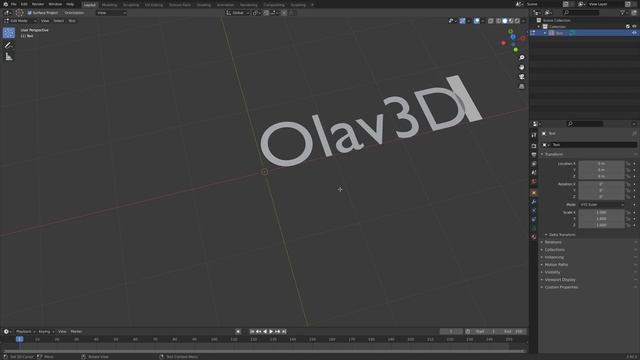Open the Output properties tab icon
The height and width of the screenshot is (360, 640).
(534, 155)
